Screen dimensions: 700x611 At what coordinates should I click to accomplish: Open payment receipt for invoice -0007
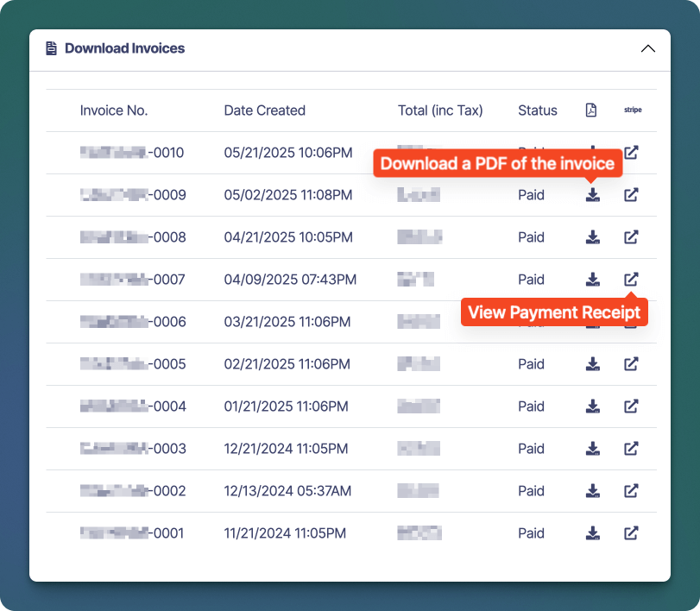click(x=631, y=280)
